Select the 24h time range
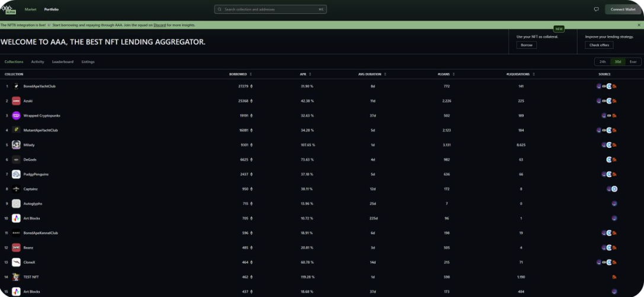The height and width of the screenshot is (297, 644). pos(603,62)
